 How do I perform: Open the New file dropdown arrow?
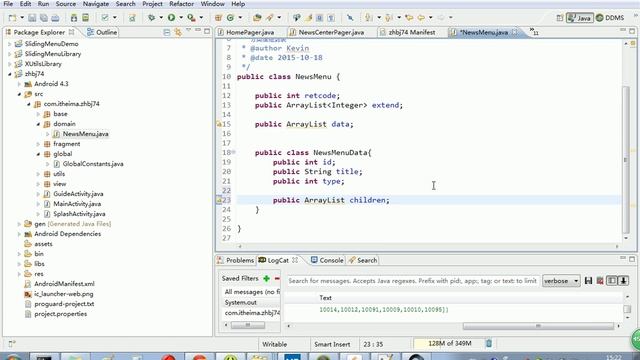22,18
